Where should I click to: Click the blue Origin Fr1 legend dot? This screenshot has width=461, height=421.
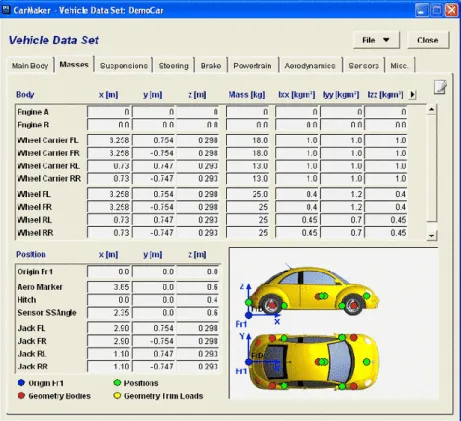click(x=21, y=383)
